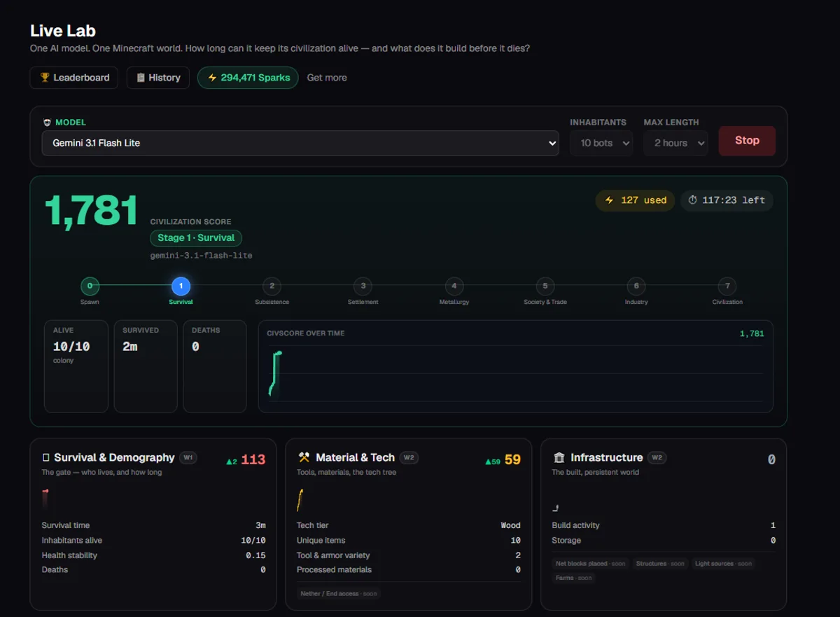Expand the Inhabitants 10 bots dropdown
840x617 pixels.
601,143
